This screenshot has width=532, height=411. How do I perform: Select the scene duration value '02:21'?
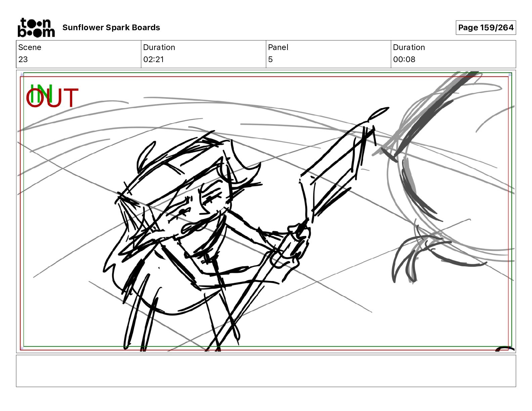pyautogui.click(x=153, y=59)
